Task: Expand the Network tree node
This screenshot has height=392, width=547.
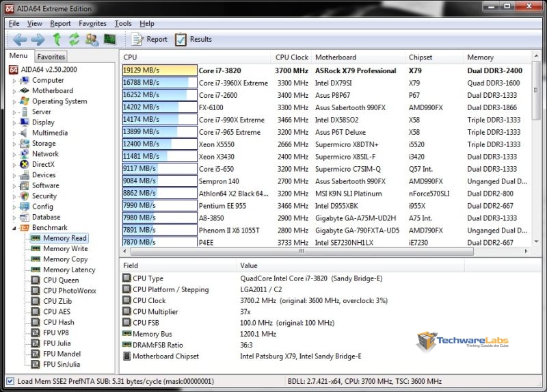Action: (14, 154)
